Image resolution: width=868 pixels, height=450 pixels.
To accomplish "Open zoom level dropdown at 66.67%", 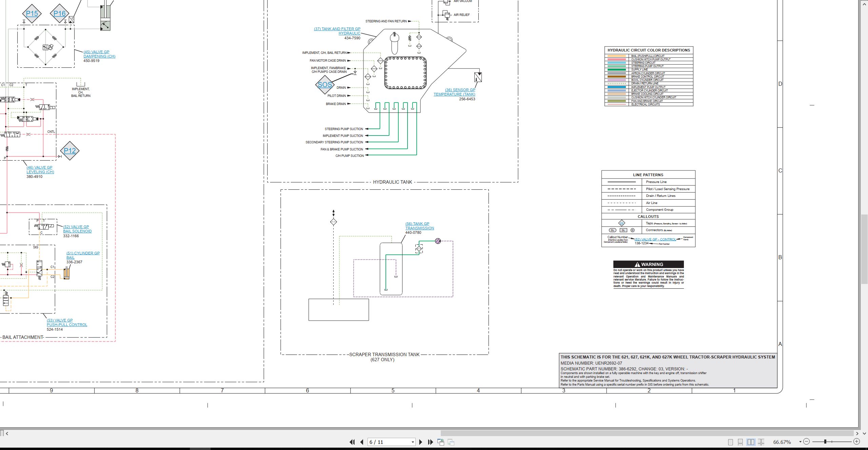I will (800, 442).
